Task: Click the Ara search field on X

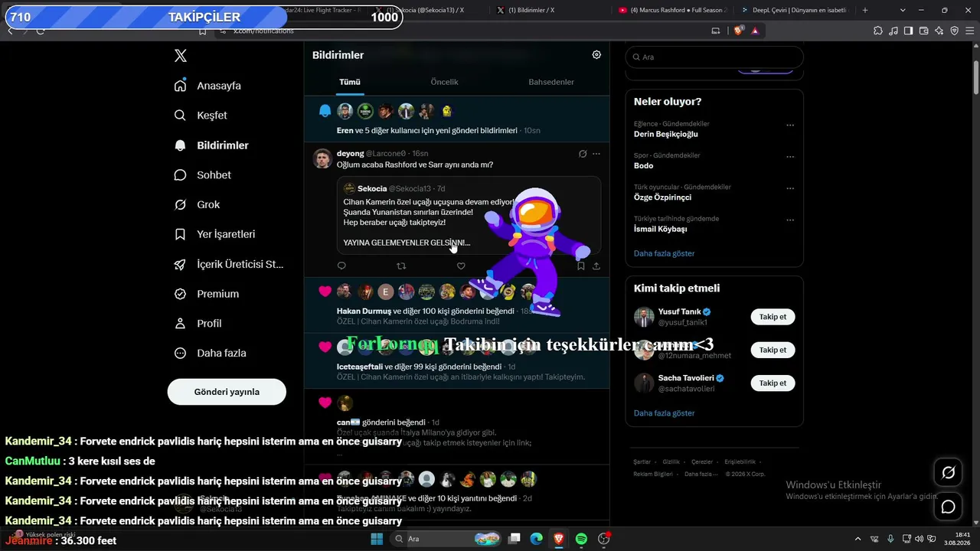Action: [x=714, y=57]
